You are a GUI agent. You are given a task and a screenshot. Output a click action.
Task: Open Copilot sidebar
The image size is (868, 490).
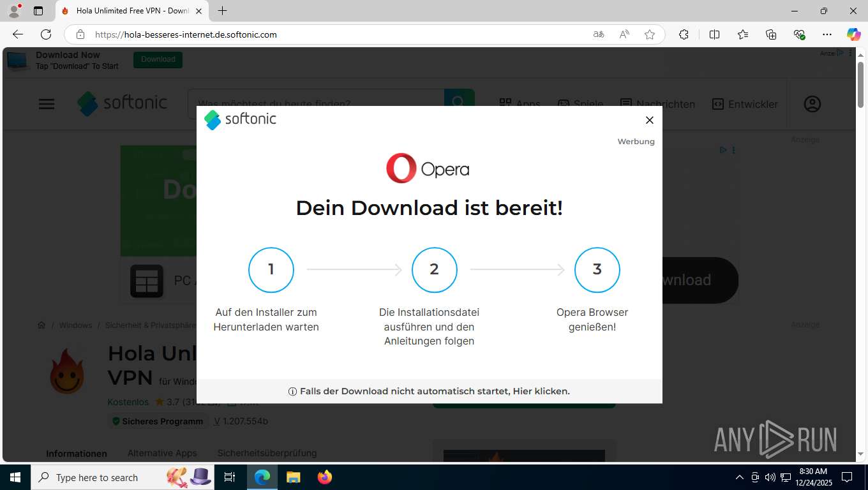point(853,34)
